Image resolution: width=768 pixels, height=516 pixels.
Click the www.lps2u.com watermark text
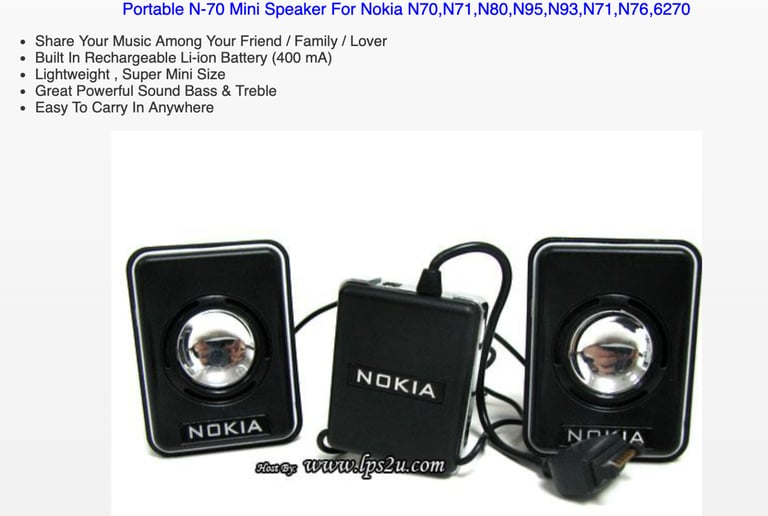[x=374, y=466]
